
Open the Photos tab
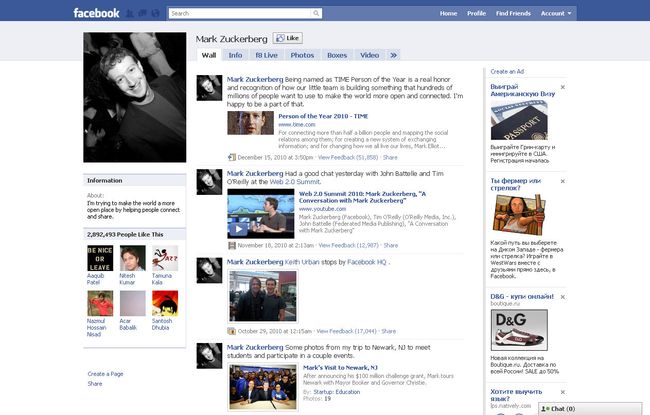click(x=302, y=55)
